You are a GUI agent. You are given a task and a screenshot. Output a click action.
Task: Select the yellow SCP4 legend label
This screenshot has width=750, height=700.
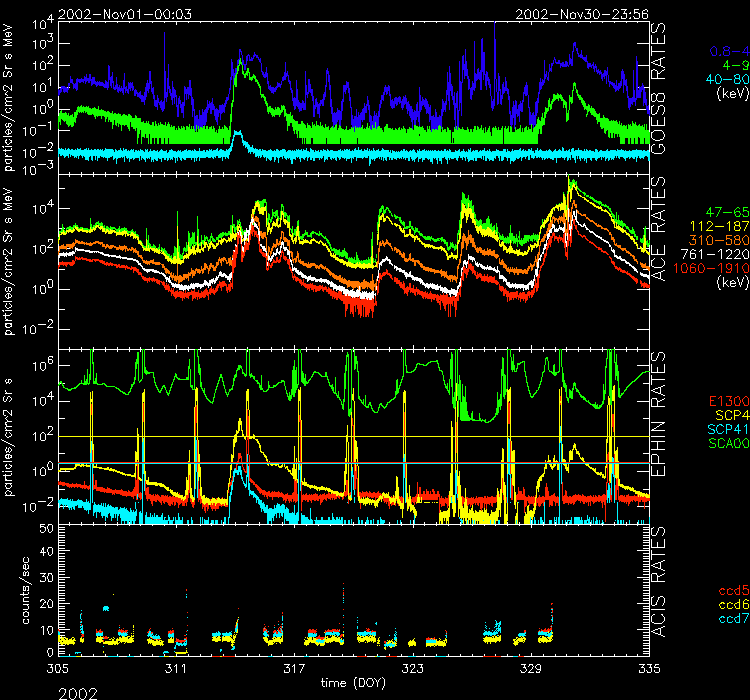(730, 415)
